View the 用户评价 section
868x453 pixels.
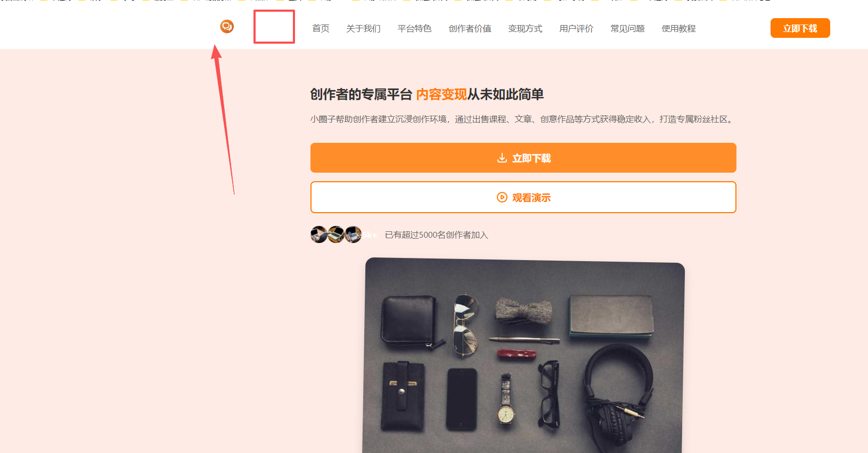[576, 28]
